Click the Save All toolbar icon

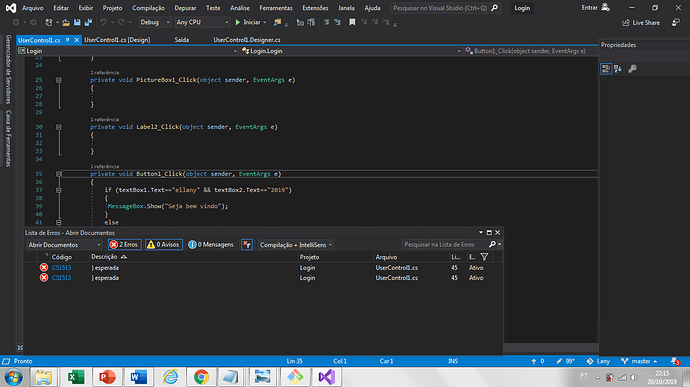(x=88, y=22)
